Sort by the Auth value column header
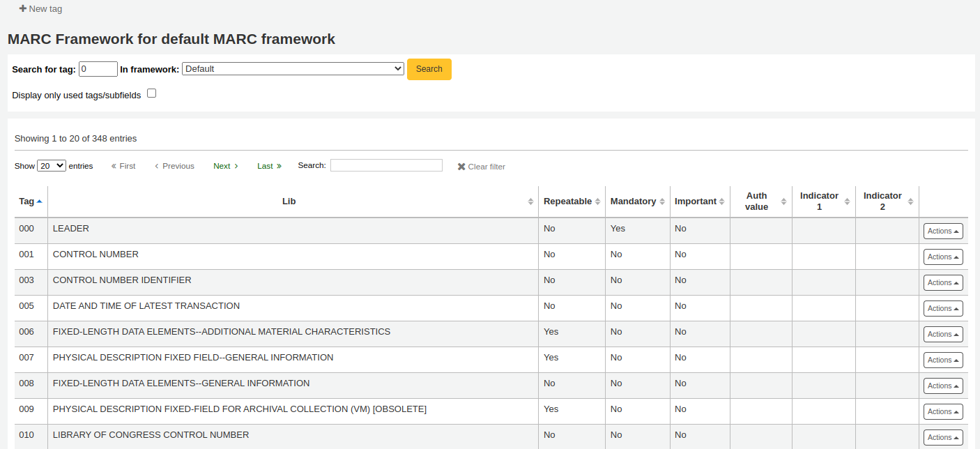Screen dimensions: 980x449 point(760,201)
